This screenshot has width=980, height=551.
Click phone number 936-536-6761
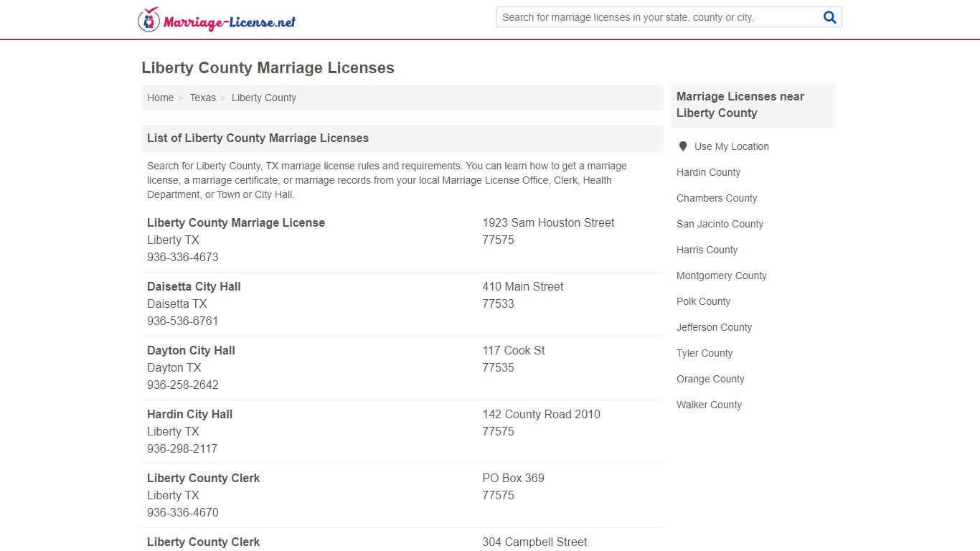click(x=182, y=321)
